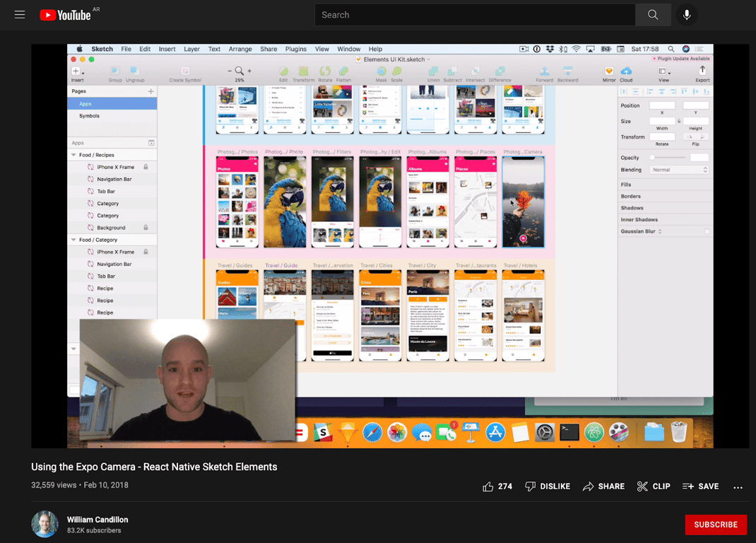Click the YouTube logo

65,15
